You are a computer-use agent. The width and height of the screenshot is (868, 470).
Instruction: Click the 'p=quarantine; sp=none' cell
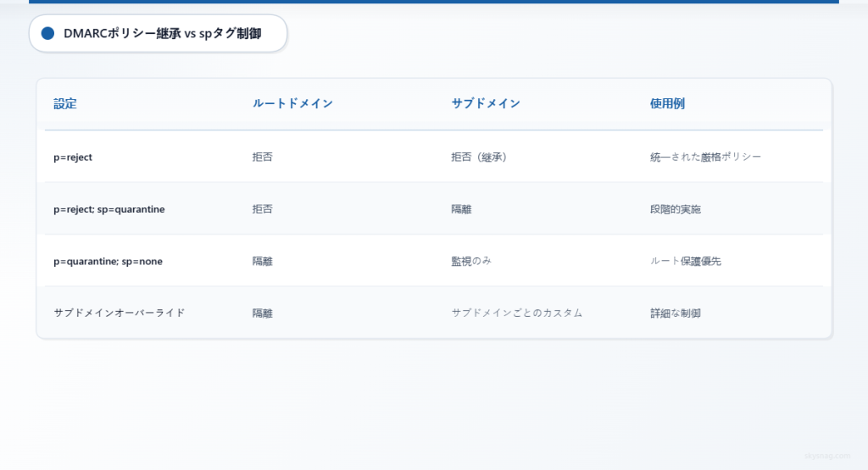click(x=108, y=261)
